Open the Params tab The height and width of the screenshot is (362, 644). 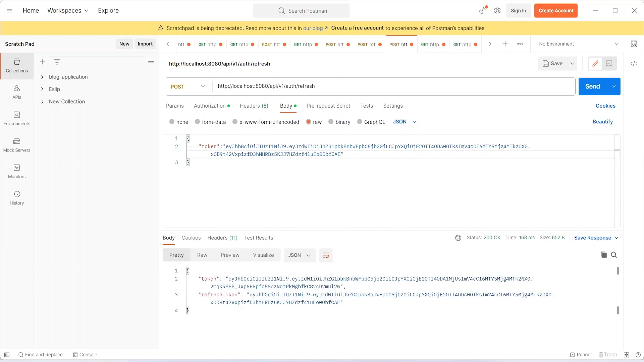coord(175,106)
